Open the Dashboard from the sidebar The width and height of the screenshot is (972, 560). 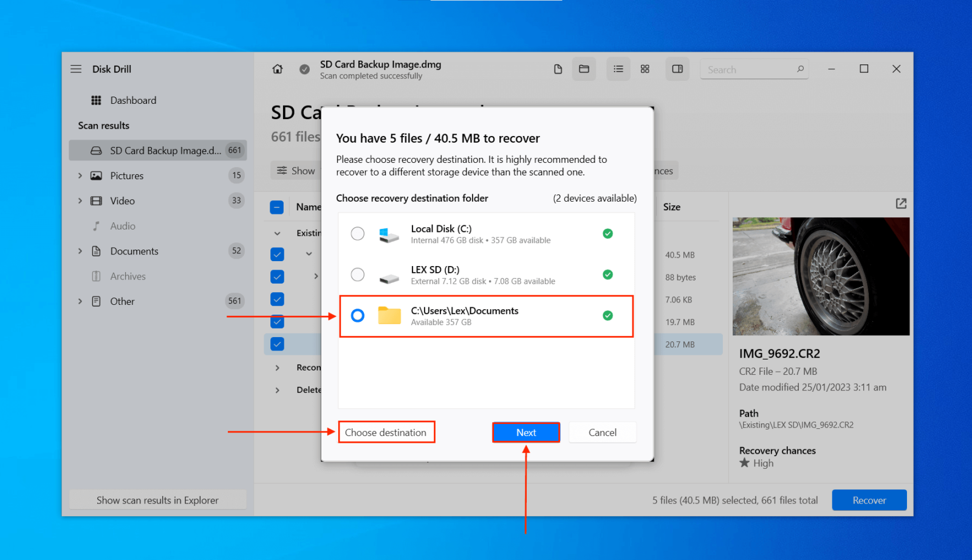(x=133, y=100)
